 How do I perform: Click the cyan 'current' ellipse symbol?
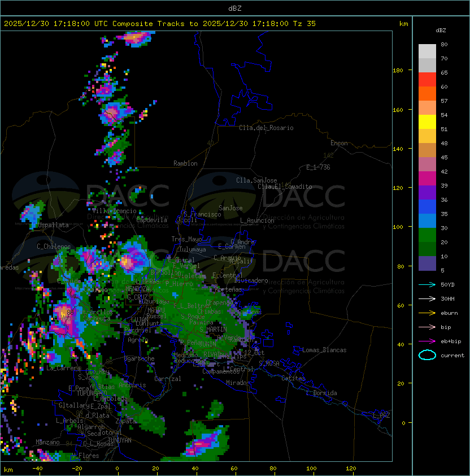(x=427, y=355)
